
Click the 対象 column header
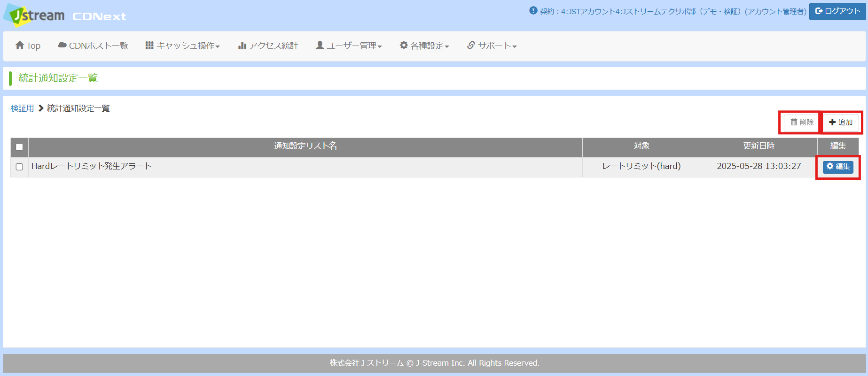click(641, 146)
